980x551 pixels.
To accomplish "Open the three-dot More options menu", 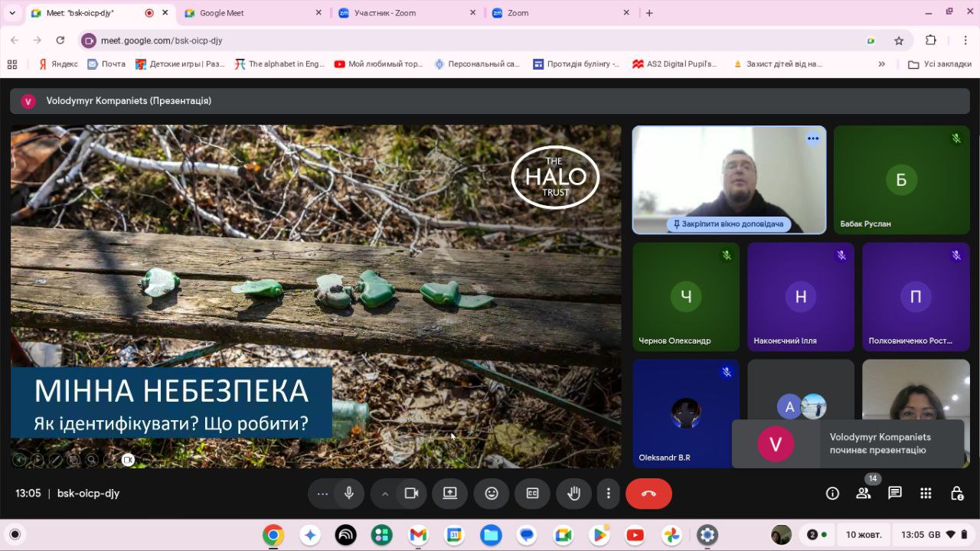I will click(x=608, y=494).
